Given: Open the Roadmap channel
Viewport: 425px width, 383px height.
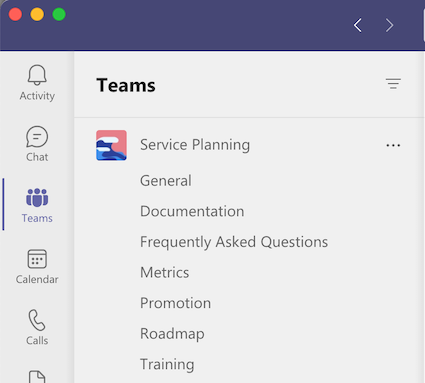Looking at the screenshot, I should click(172, 334).
